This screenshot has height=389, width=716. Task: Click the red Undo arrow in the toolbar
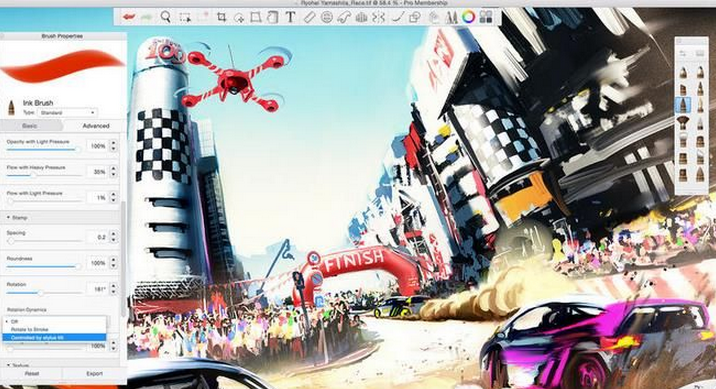pyautogui.click(x=129, y=17)
